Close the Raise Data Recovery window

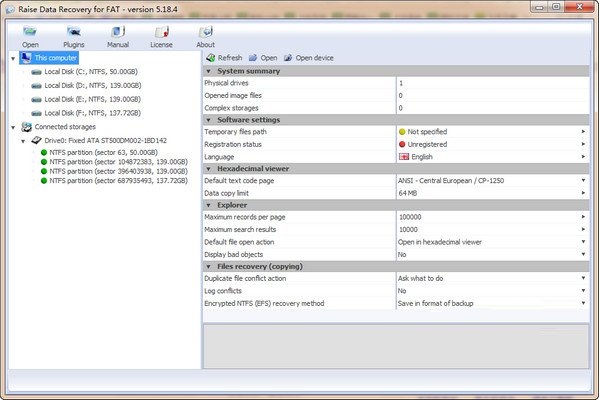[x=579, y=6]
